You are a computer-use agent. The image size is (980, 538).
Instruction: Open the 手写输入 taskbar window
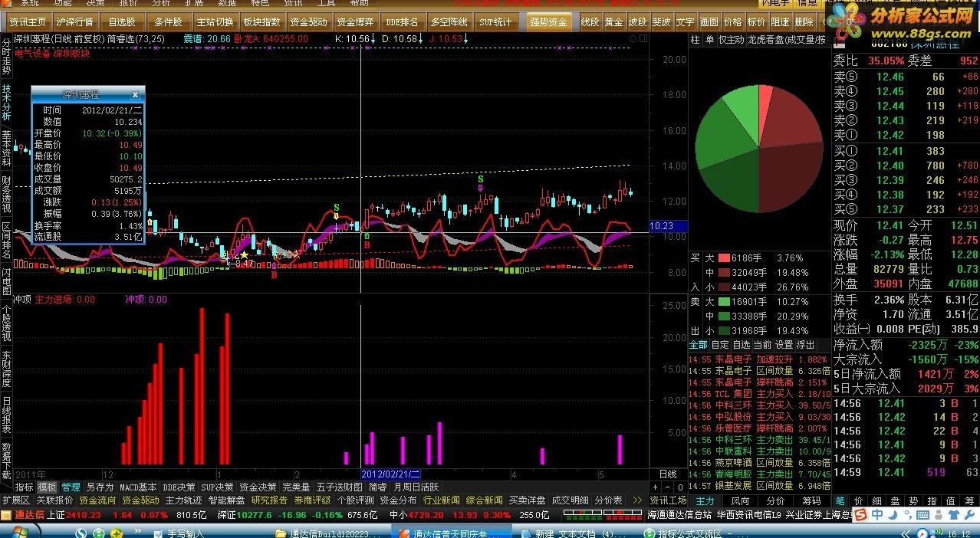pyautogui.click(x=179, y=533)
